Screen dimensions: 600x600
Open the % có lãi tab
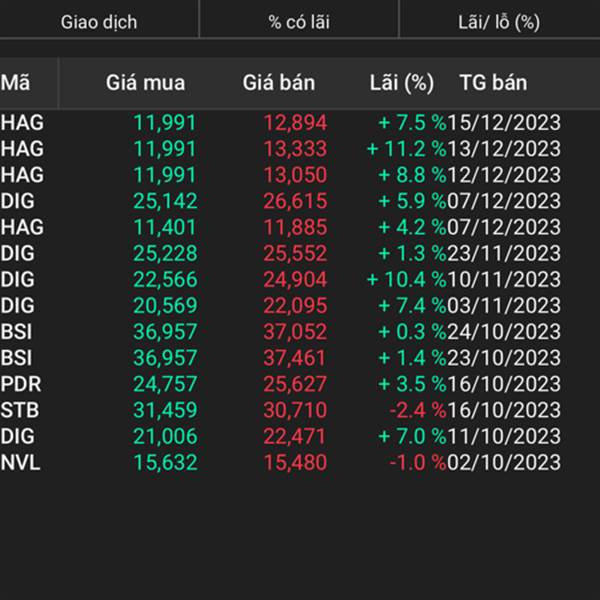point(299,22)
